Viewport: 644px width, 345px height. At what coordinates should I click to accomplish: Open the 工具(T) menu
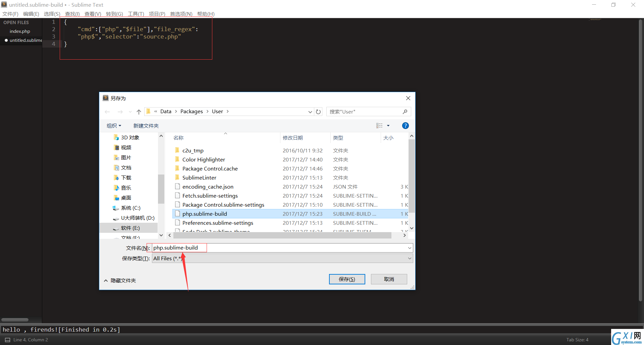136,14
